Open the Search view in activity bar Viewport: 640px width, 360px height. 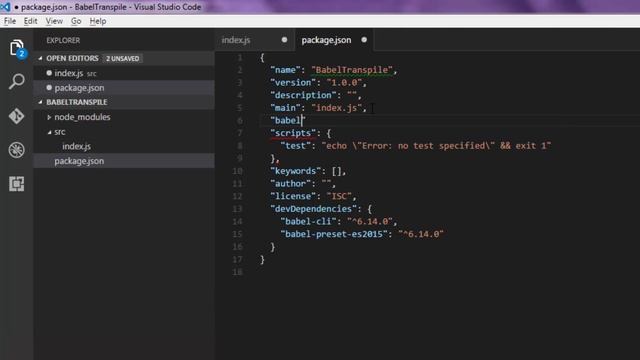point(17,82)
